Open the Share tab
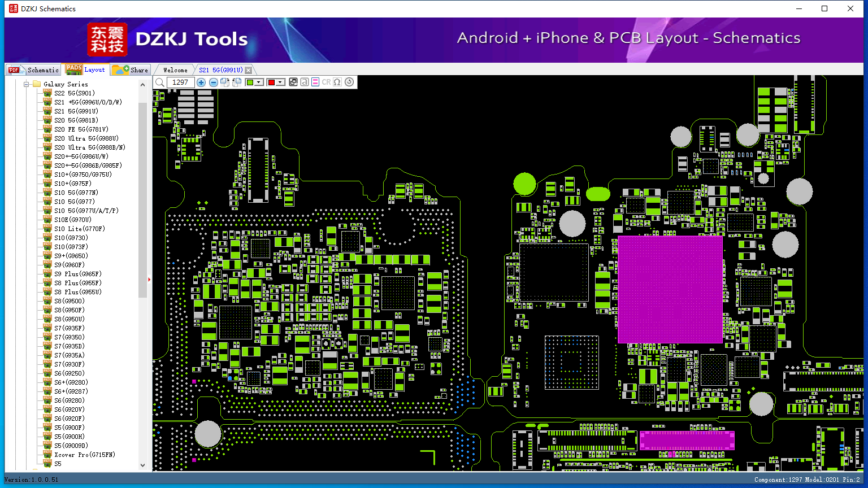 130,70
